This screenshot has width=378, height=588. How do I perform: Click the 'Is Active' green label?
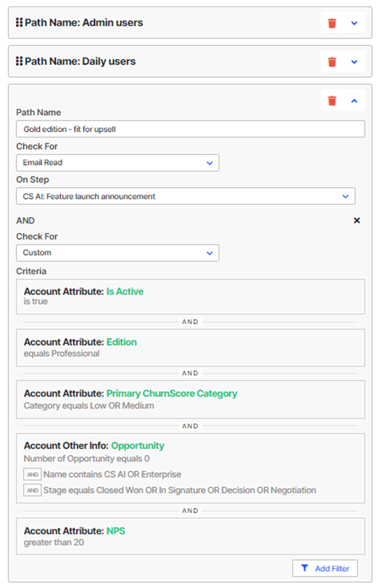[125, 292]
